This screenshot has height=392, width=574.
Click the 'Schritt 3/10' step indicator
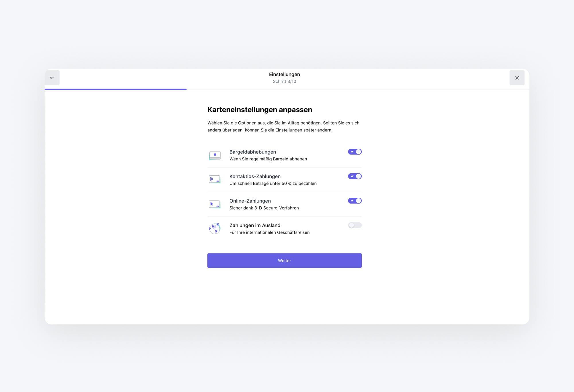pos(285,81)
